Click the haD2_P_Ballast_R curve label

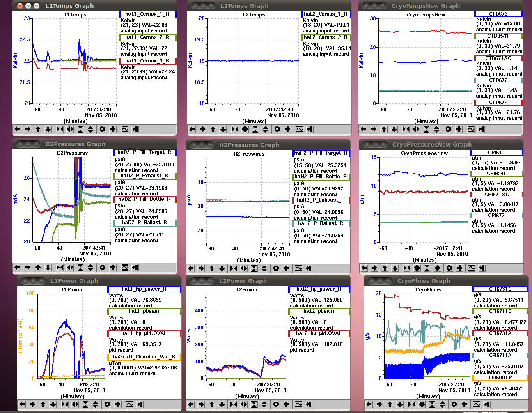(x=144, y=223)
